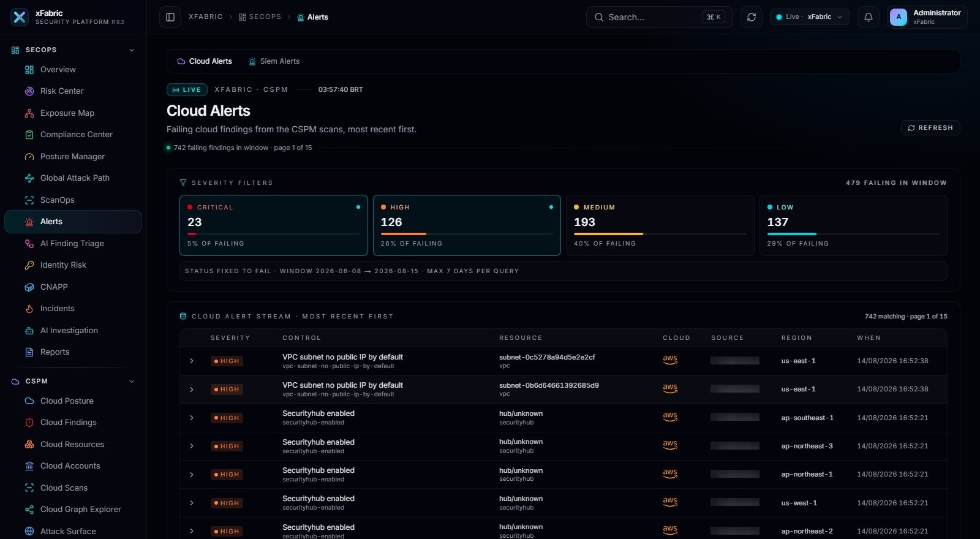The image size is (980, 539).
Task: Go to XFABRIC breadcrumb
Action: [x=206, y=17]
